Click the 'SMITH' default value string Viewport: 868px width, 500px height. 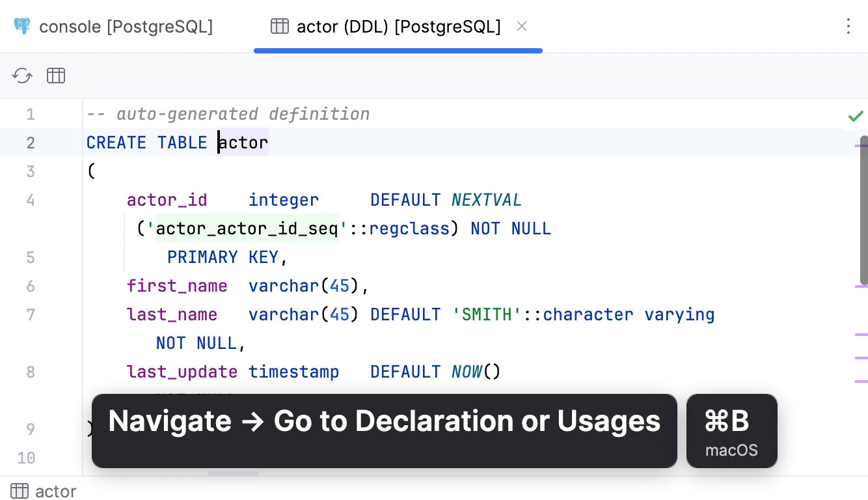click(487, 314)
